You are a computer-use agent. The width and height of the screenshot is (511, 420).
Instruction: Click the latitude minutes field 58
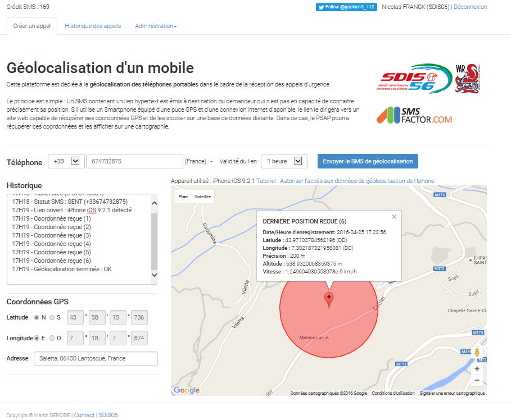tap(97, 317)
